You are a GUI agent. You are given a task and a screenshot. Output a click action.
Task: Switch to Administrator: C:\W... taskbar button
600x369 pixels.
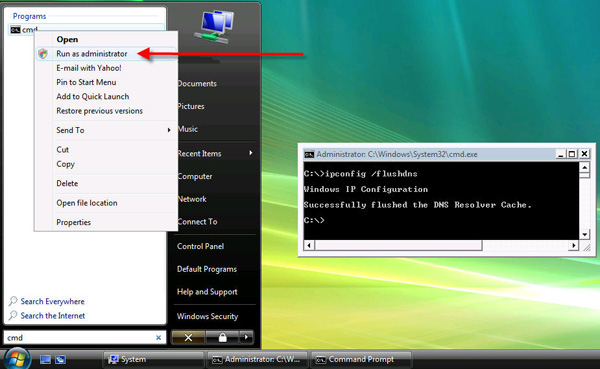click(x=257, y=359)
